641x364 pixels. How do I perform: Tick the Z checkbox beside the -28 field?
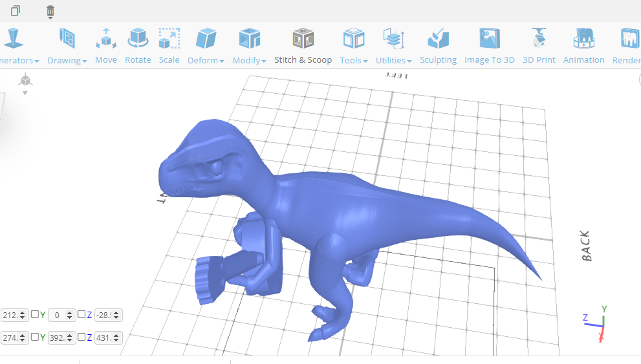click(81, 314)
